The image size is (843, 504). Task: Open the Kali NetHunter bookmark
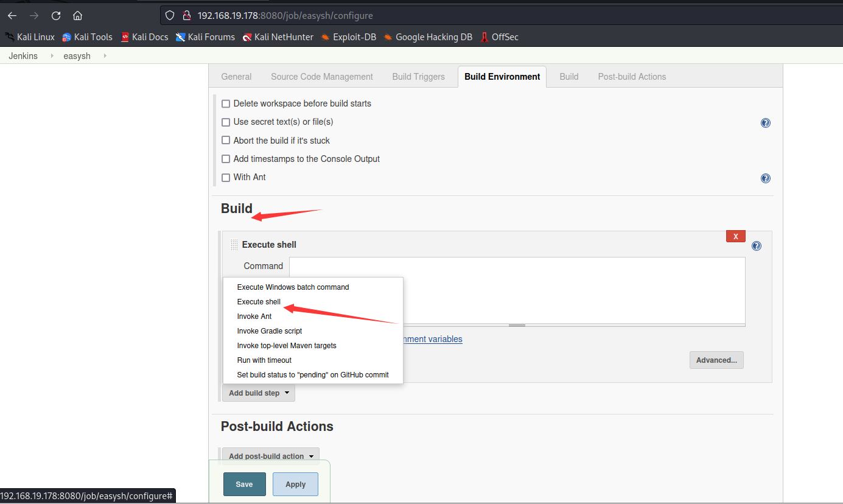pos(278,37)
